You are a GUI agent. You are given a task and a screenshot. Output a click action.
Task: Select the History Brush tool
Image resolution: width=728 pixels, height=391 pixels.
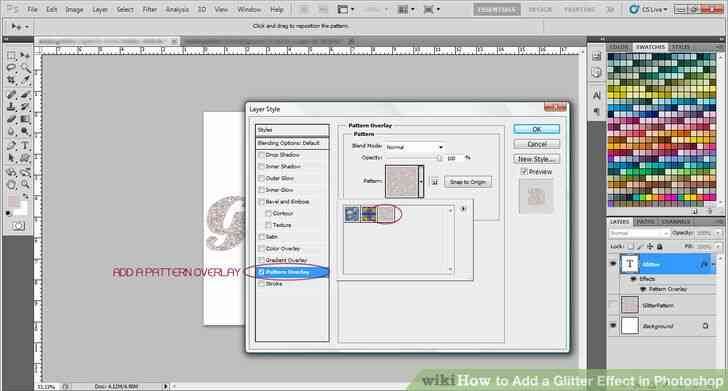coord(25,107)
